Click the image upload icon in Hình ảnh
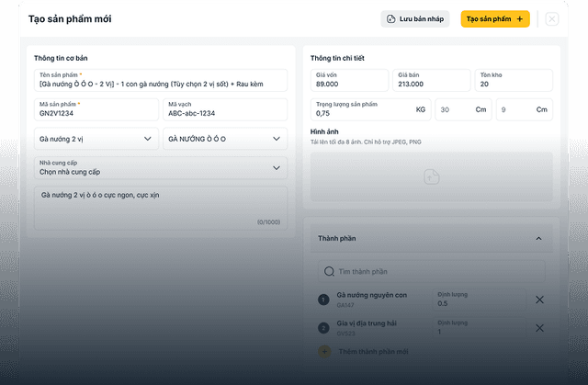 click(431, 176)
